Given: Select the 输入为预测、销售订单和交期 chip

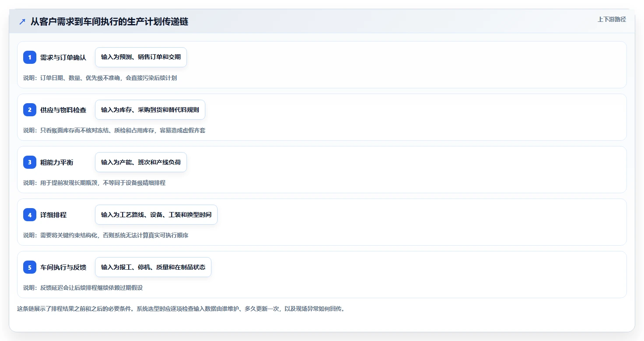Looking at the screenshot, I should 141,57.
